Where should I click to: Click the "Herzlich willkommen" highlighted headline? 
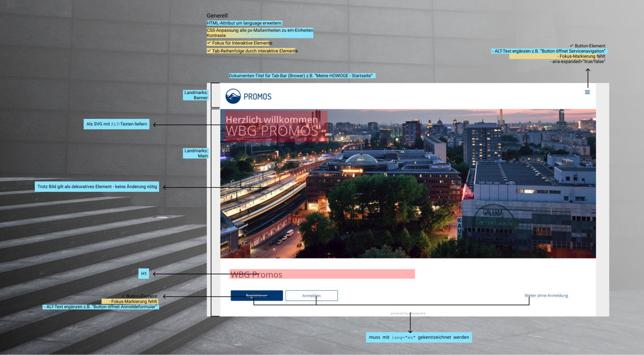click(x=271, y=119)
